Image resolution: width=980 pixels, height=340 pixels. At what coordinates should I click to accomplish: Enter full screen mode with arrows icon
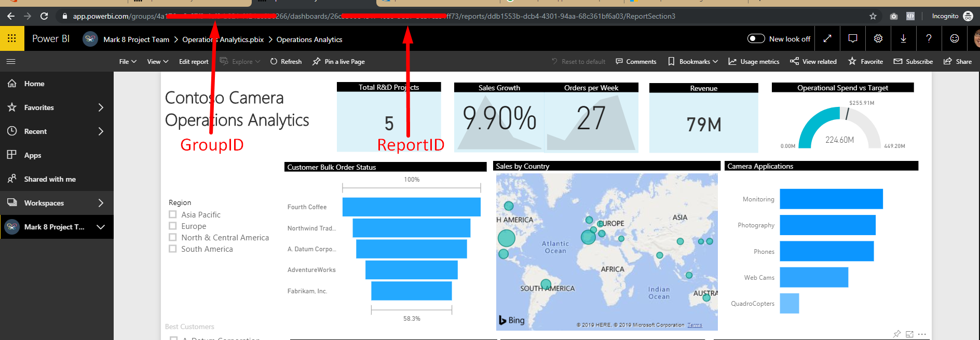click(x=827, y=38)
